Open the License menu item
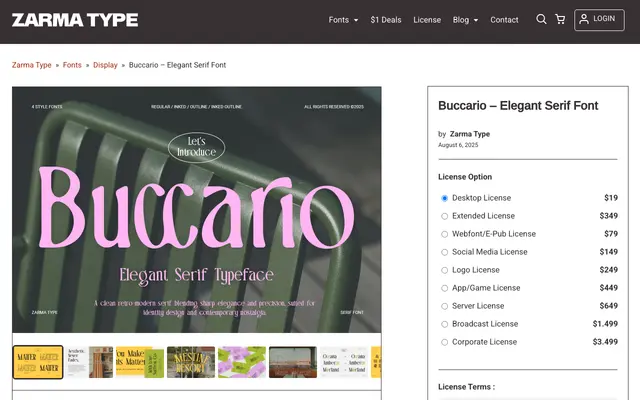This screenshot has width=640, height=400. (427, 20)
